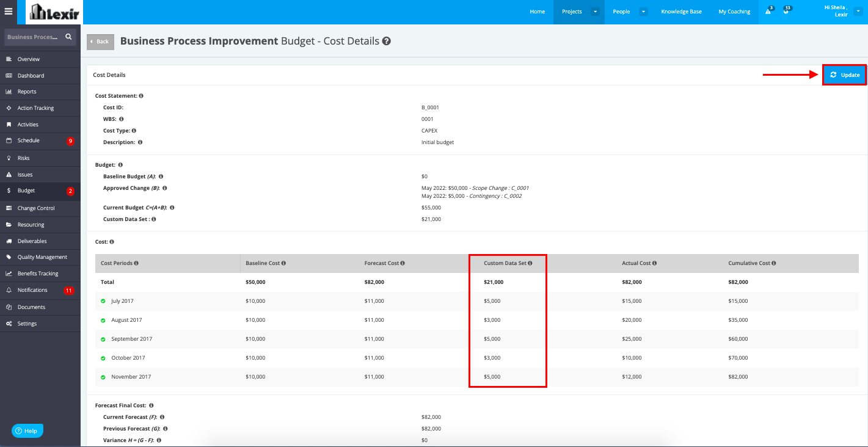Open Projects in top navigation
The height and width of the screenshot is (447, 868).
click(x=572, y=12)
